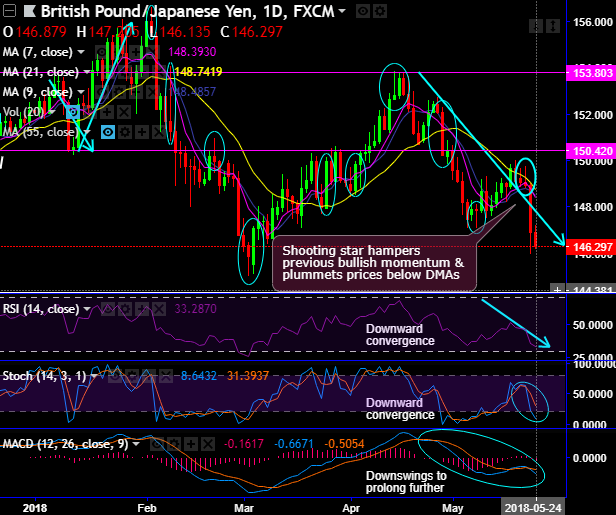Click the plus icon on Stoch (14, 3, 1)
Image resolution: width=616 pixels, height=515 pixels.
[148, 376]
